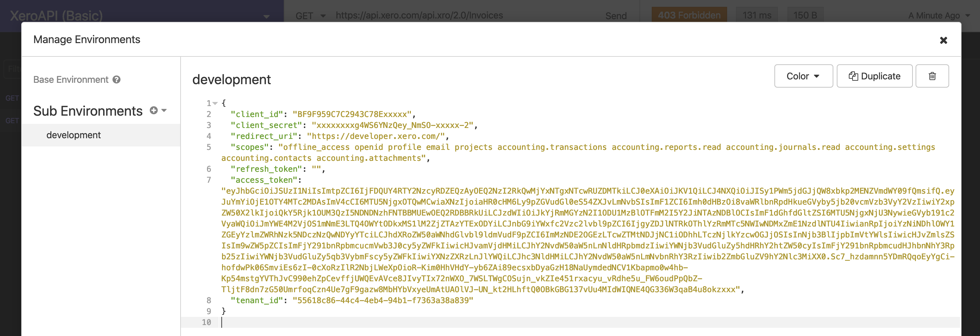
Task: Collapse JSON fold arrow on line 1
Action: 215,103
